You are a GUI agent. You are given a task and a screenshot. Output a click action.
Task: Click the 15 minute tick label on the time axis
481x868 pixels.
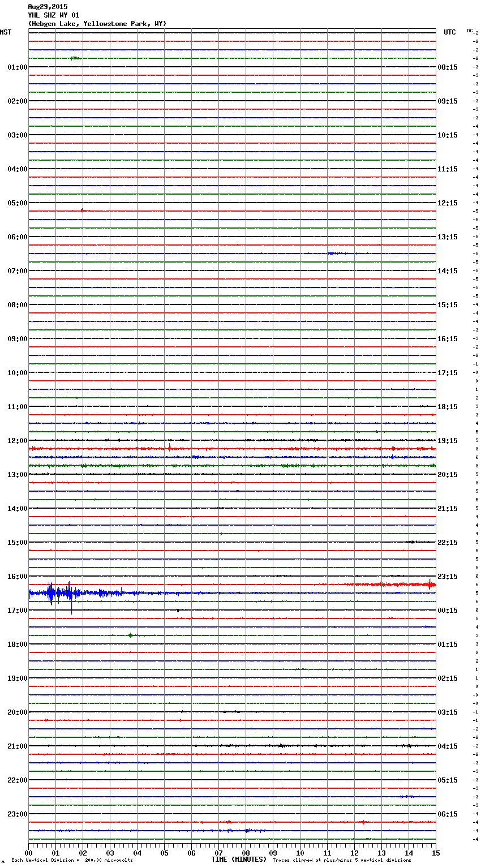(x=436, y=853)
